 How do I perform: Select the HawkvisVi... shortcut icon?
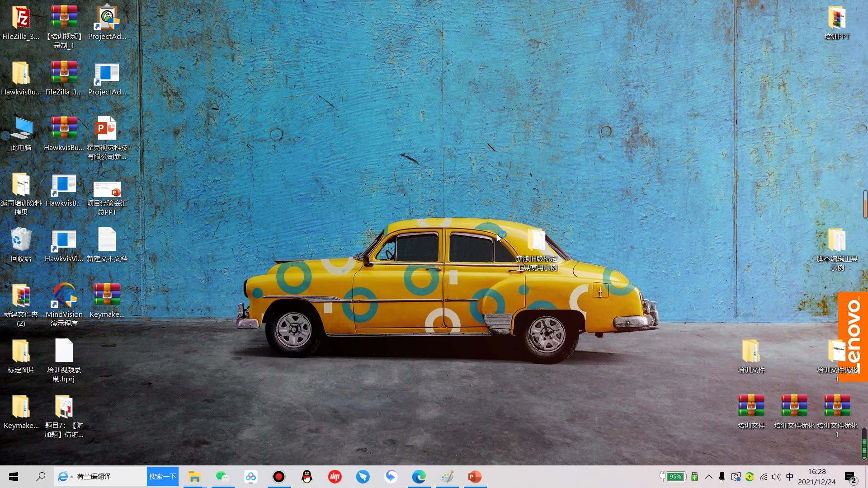[64, 240]
